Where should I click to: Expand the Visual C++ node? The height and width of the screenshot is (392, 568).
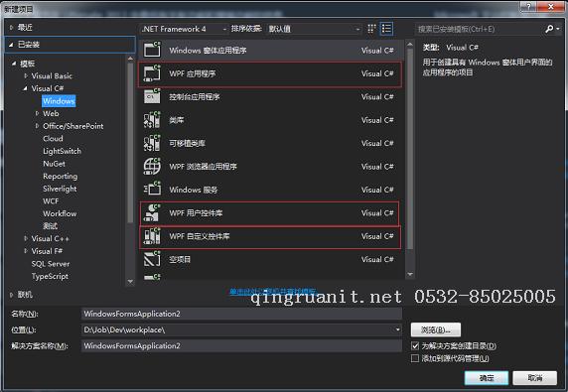tap(26, 238)
